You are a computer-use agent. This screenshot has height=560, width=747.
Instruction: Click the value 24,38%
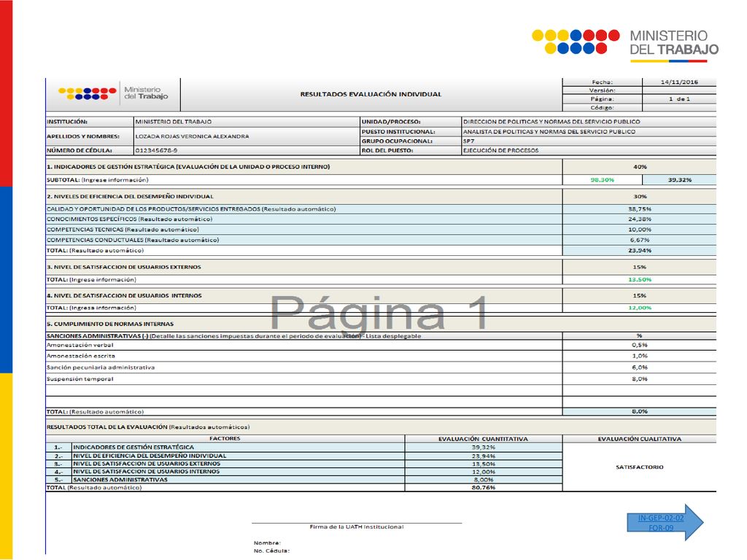pos(639,219)
